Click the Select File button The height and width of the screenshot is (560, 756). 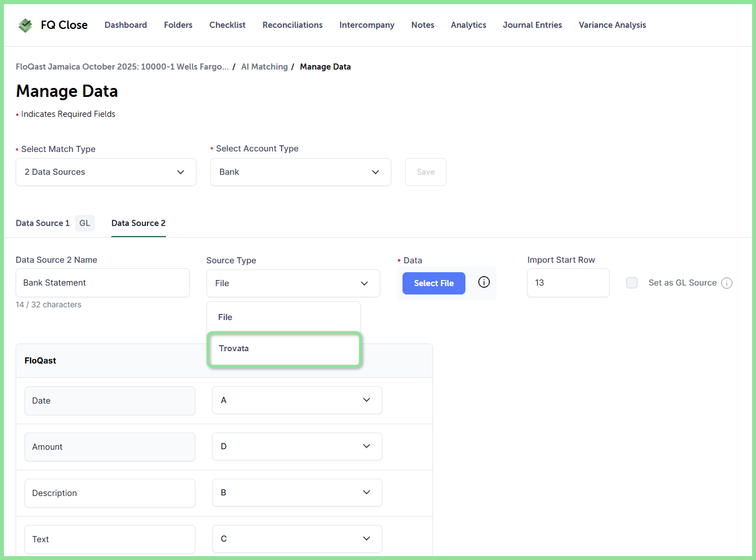pos(434,283)
